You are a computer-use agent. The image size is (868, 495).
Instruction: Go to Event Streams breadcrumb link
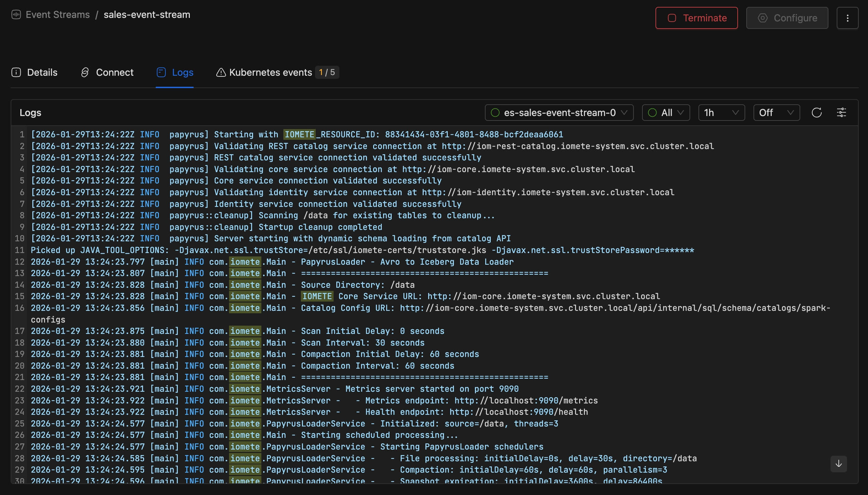pos(57,15)
